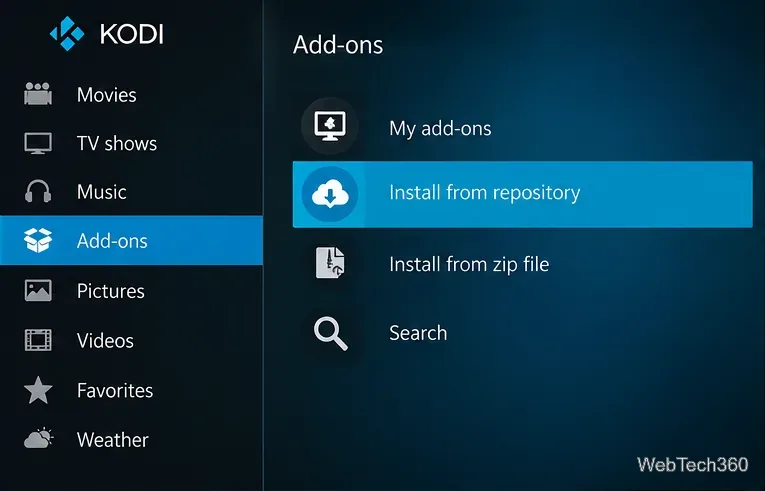This screenshot has width=765, height=491.
Task: Open the Videos menu entry
Action: (x=131, y=340)
